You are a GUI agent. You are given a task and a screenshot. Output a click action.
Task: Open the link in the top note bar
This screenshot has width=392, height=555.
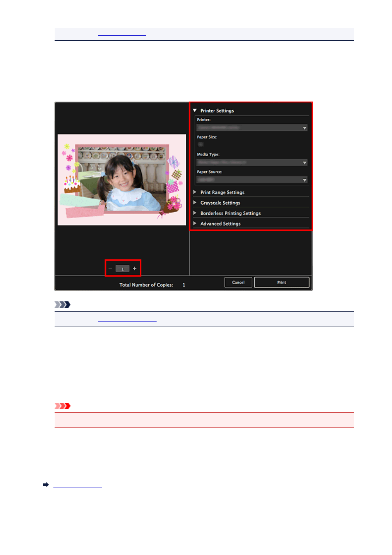click(x=122, y=34)
